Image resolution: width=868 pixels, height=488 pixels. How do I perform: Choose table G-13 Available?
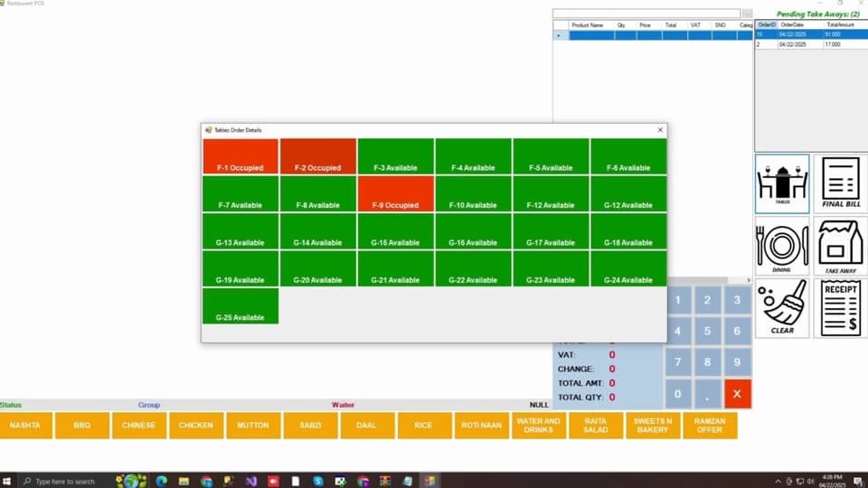241,231
